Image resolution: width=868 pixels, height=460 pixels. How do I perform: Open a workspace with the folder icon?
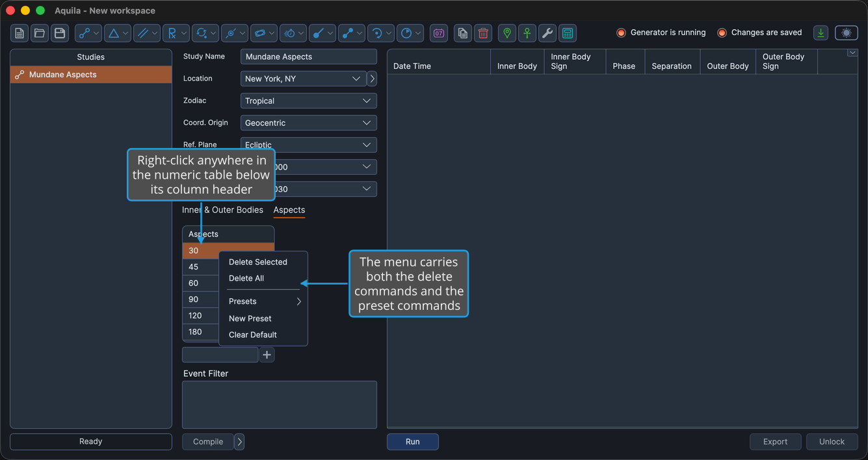(x=40, y=33)
